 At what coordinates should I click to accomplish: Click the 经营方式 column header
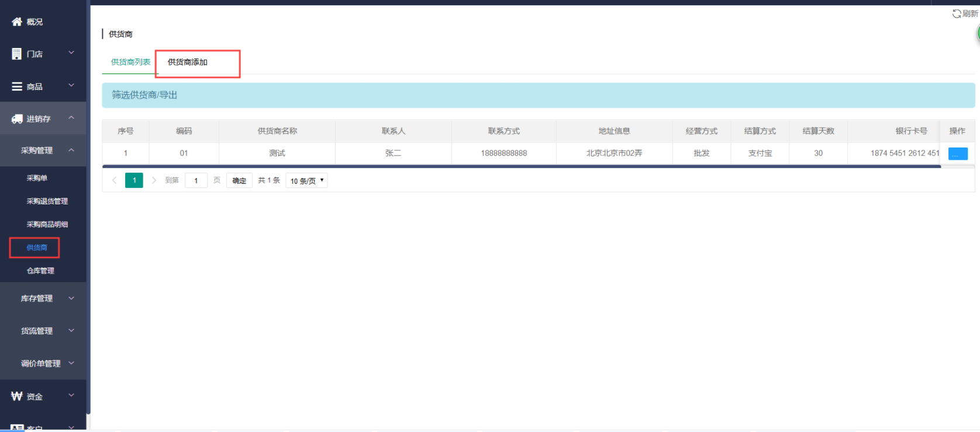click(702, 131)
